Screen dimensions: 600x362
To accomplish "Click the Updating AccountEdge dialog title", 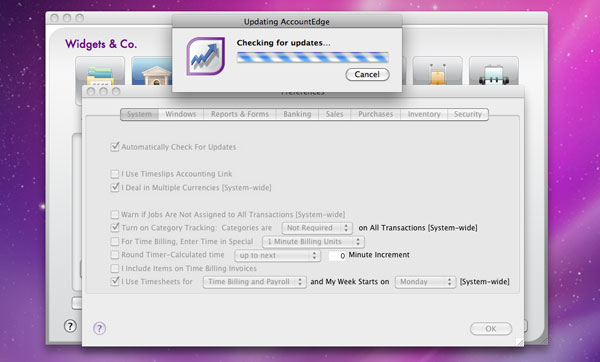I will (x=287, y=22).
